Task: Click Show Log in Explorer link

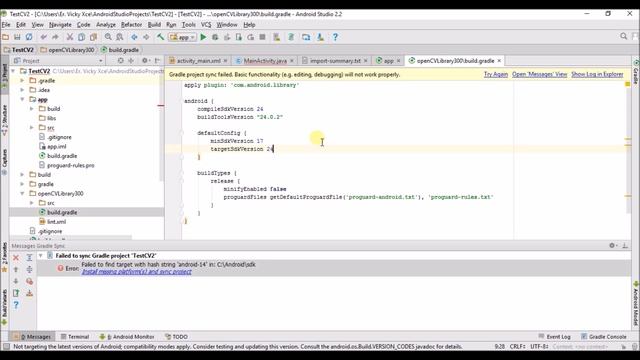Action: coord(597,74)
